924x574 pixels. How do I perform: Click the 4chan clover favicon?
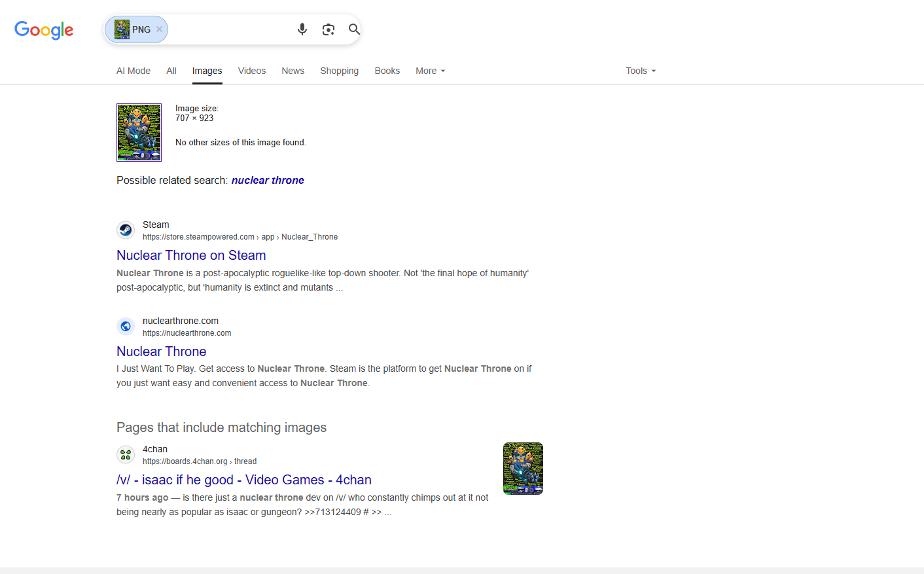tap(126, 454)
